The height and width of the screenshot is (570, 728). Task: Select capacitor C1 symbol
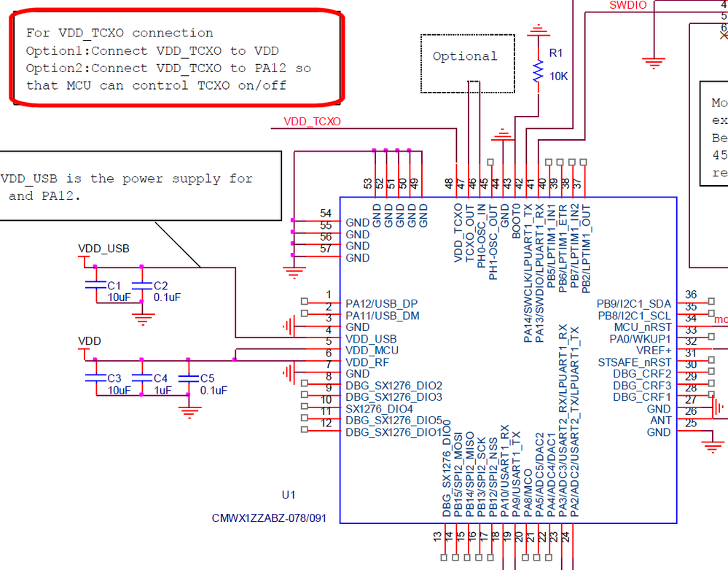pos(95,285)
